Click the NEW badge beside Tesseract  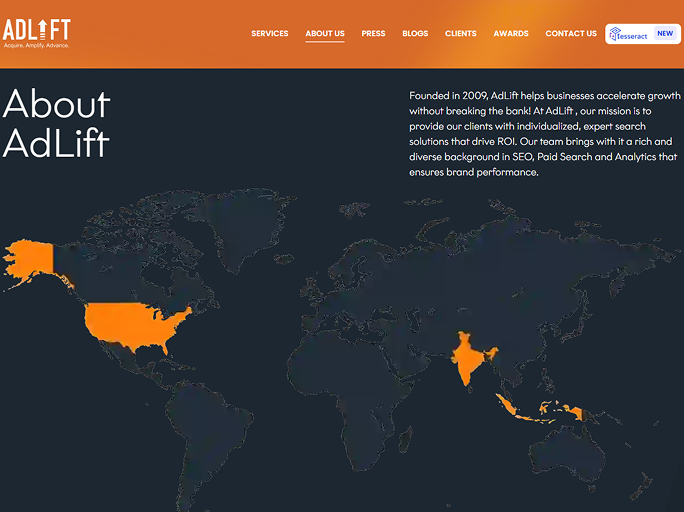tap(664, 33)
